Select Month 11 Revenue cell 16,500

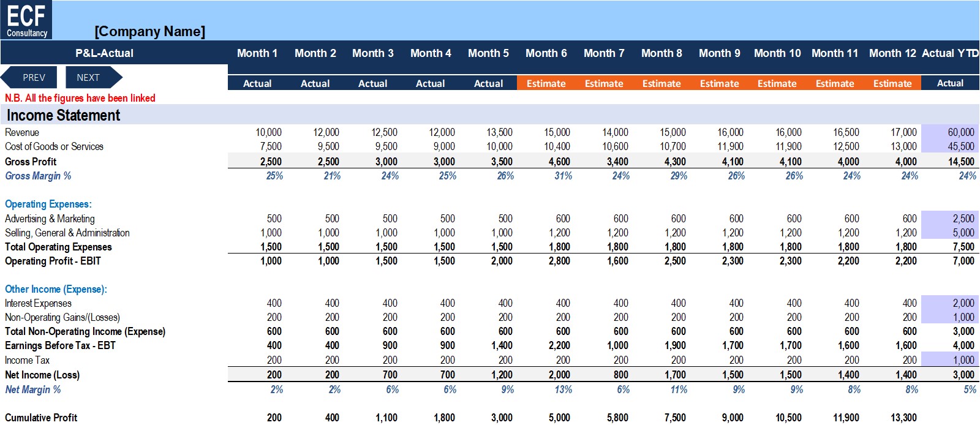846,132
